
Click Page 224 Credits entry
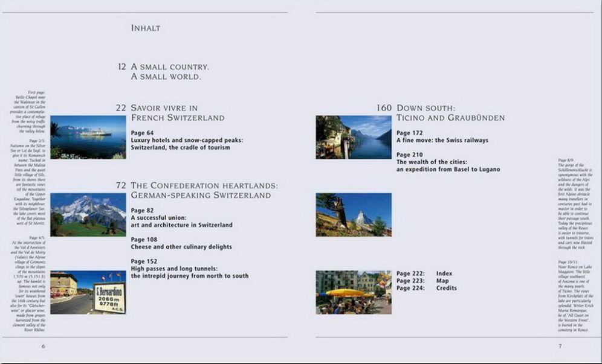427,288
